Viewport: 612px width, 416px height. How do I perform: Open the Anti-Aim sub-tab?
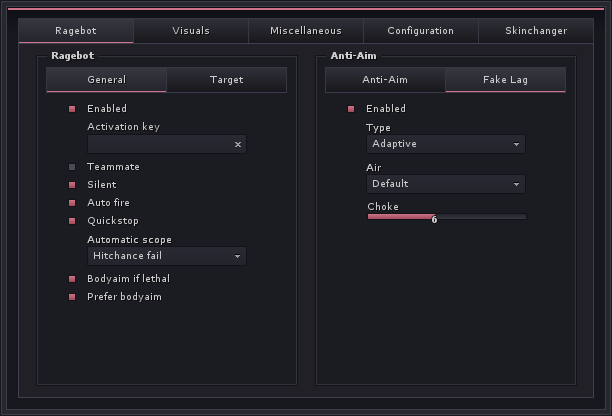(x=385, y=80)
